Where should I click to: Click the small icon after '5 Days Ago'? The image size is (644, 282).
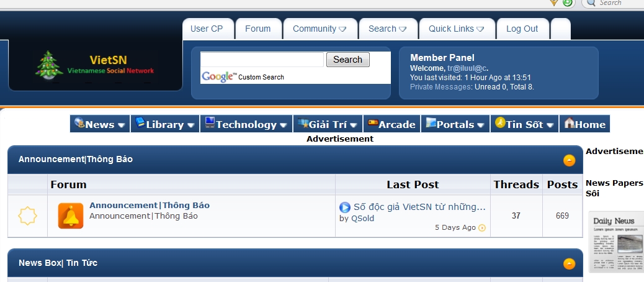[482, 228]
